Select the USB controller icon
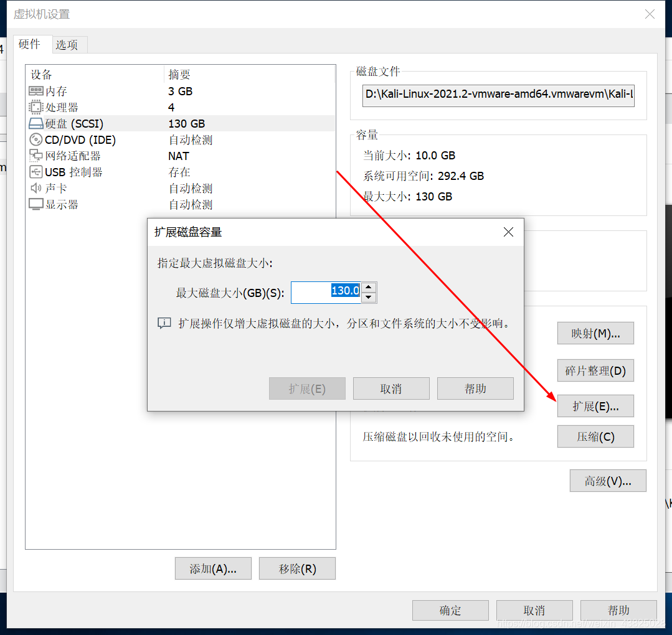This screenshot has width=672, height=635. (36, 172)
